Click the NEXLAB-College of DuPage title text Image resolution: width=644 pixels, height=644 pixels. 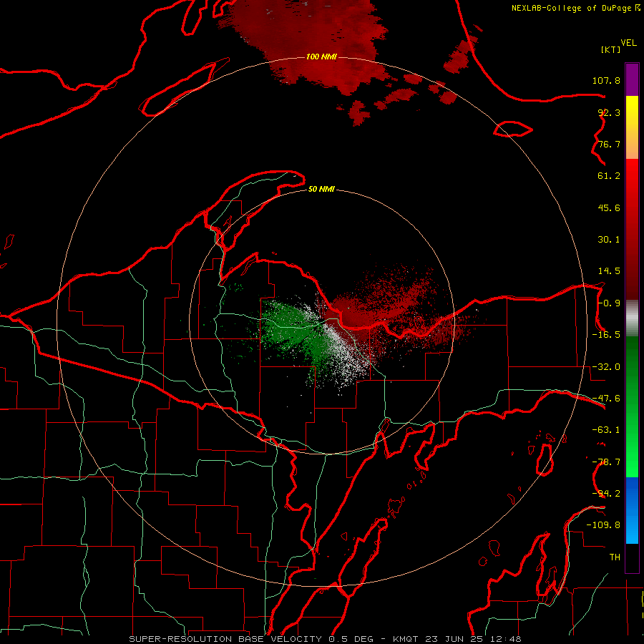(575, 8)
